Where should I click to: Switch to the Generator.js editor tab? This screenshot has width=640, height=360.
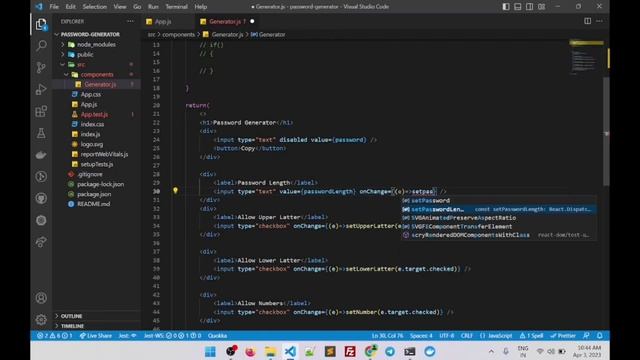[227, 21]
